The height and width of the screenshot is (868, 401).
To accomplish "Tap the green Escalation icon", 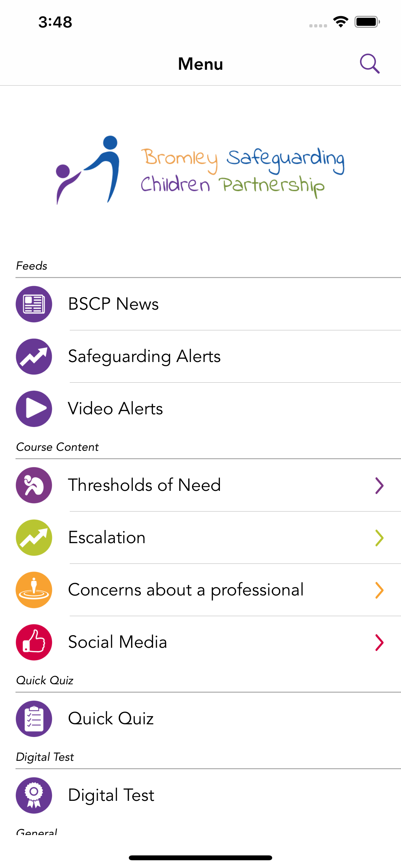I will point(34,537).
